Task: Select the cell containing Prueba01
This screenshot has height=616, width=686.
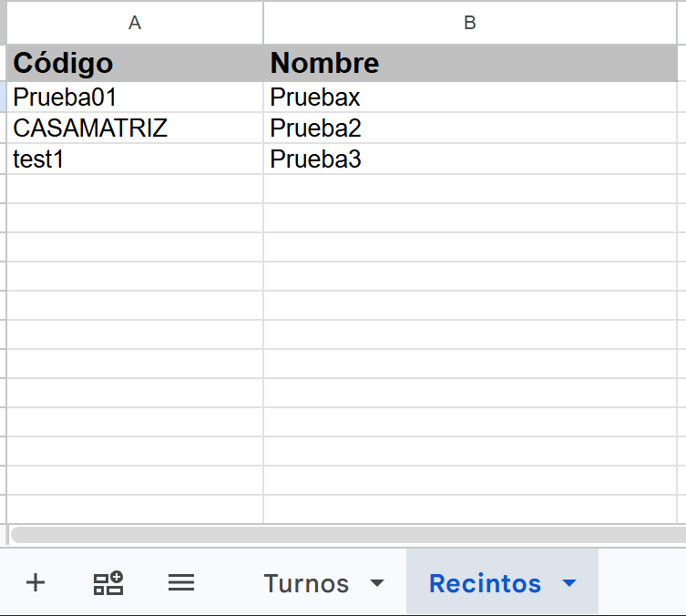Action: point(135,98)
